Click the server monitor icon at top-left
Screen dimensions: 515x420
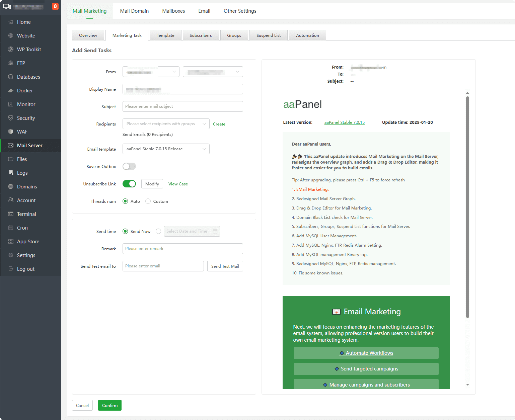coord(7,6)
